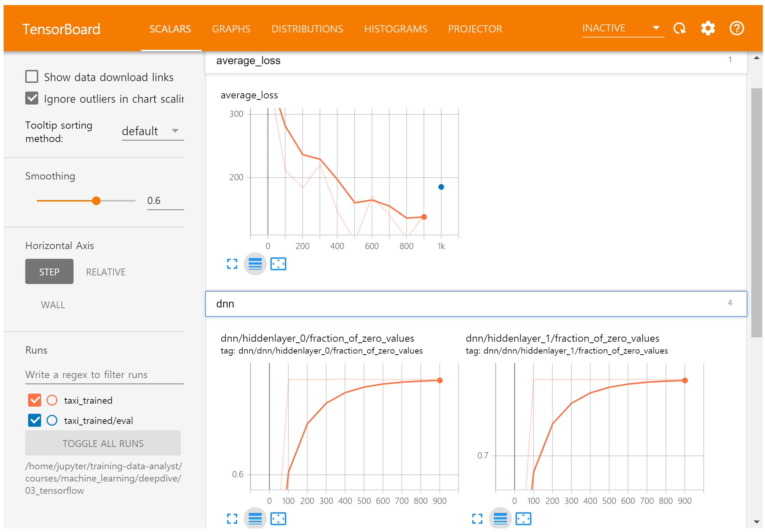Expand average_loss chart to full size
765x532 pixels.
tap(232, 264)
